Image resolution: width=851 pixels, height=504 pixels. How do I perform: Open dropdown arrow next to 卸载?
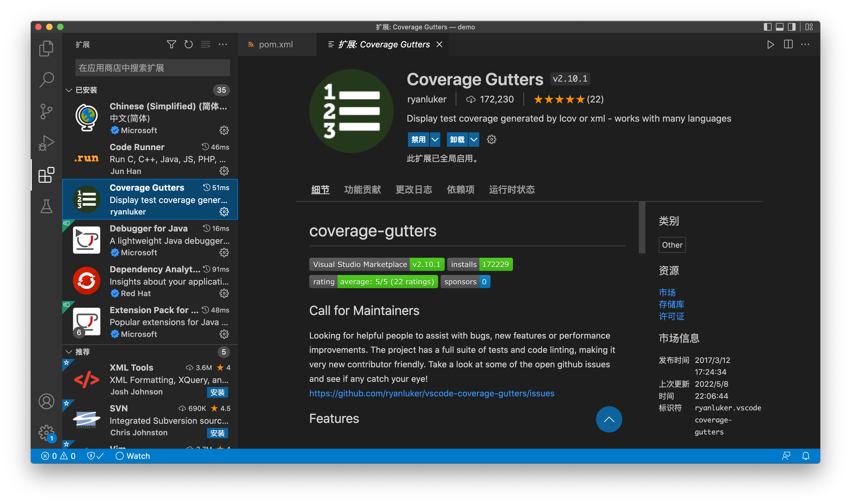click(474, 140)
